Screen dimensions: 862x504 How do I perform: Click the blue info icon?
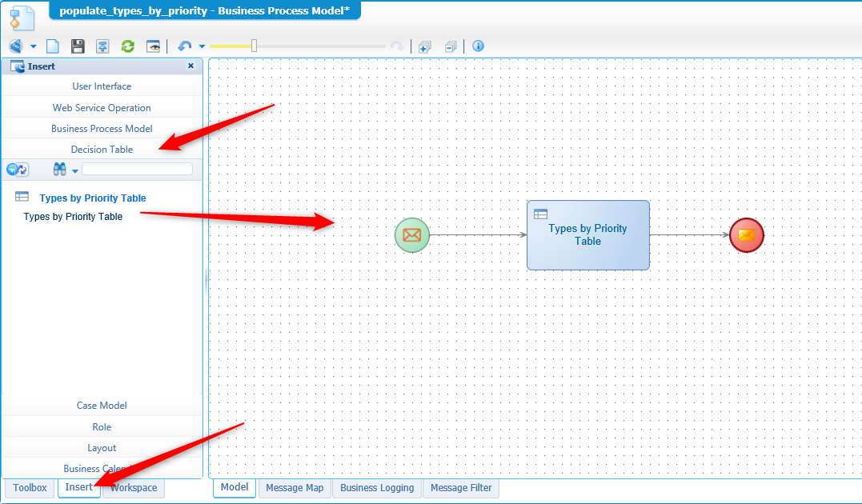pos(478,46)
